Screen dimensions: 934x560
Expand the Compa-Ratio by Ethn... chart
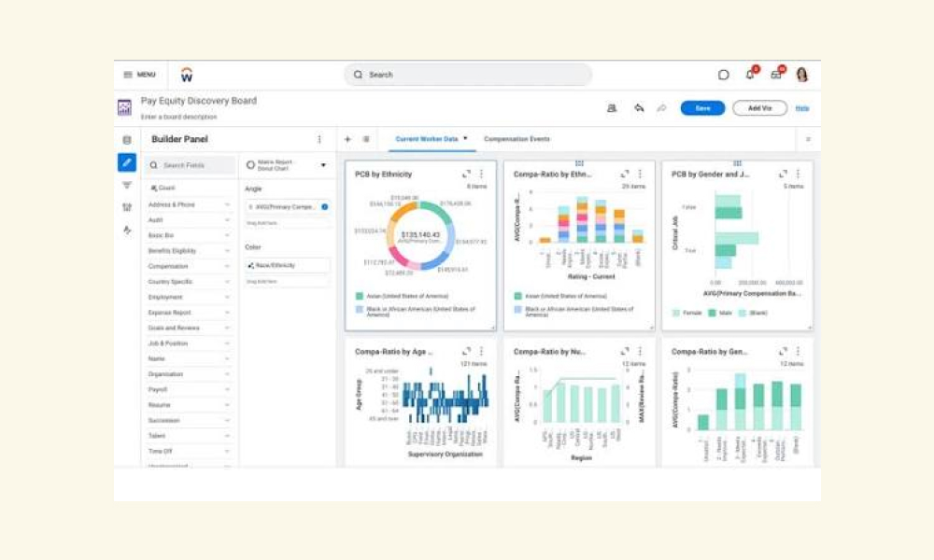tap(625, 174)
